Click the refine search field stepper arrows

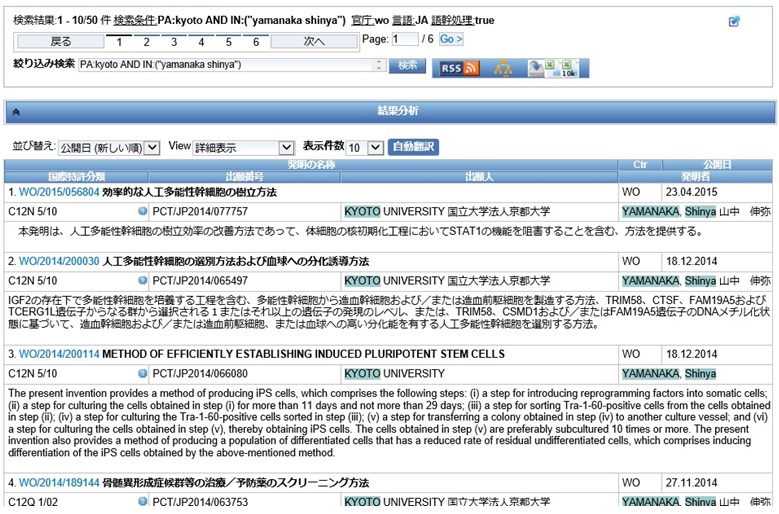[380, 65]
